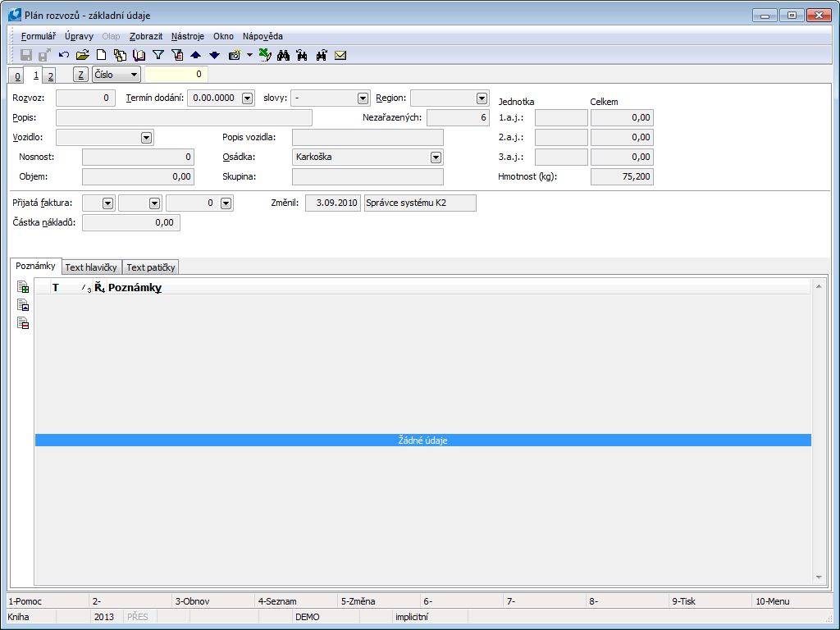Click the blue up arrow icon

point(195,55)
